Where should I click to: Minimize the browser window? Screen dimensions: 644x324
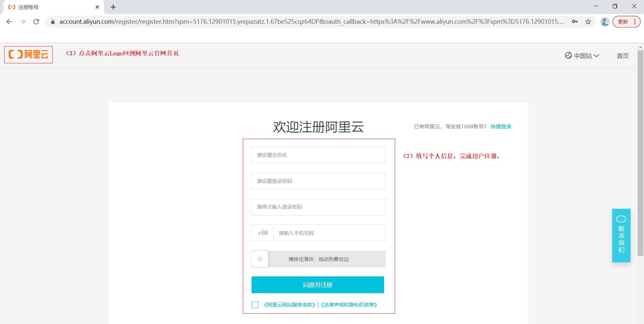(x=596, y=6)
